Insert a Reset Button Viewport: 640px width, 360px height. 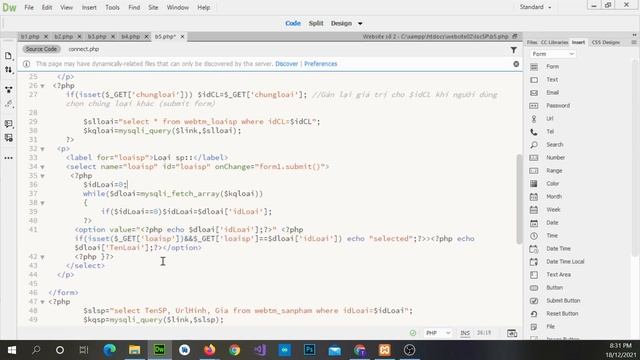tap(562, 314)
